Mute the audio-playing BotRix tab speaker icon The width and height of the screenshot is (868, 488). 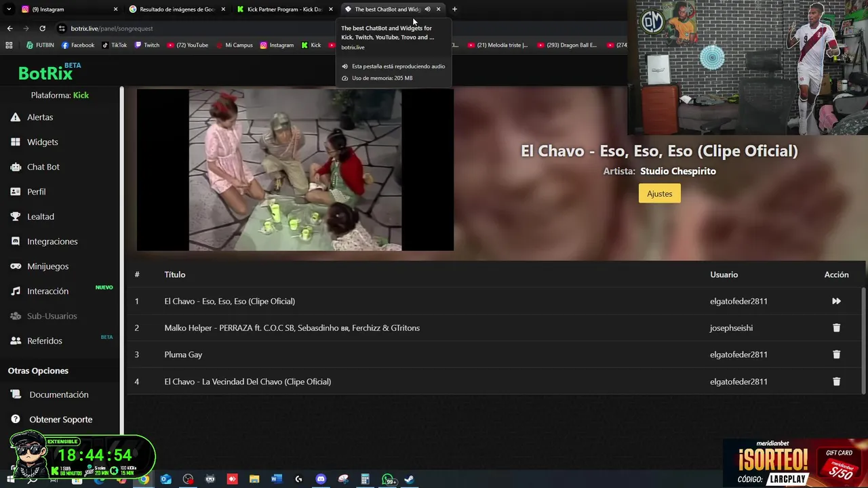click(x=427, y=9)
